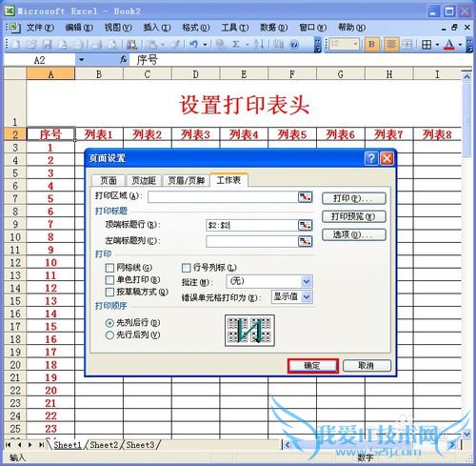The height and width of the screenshot is (466, 476).
Task: Click the Font Color A icon
Action: pyautogui.click(x=449, y=45)
